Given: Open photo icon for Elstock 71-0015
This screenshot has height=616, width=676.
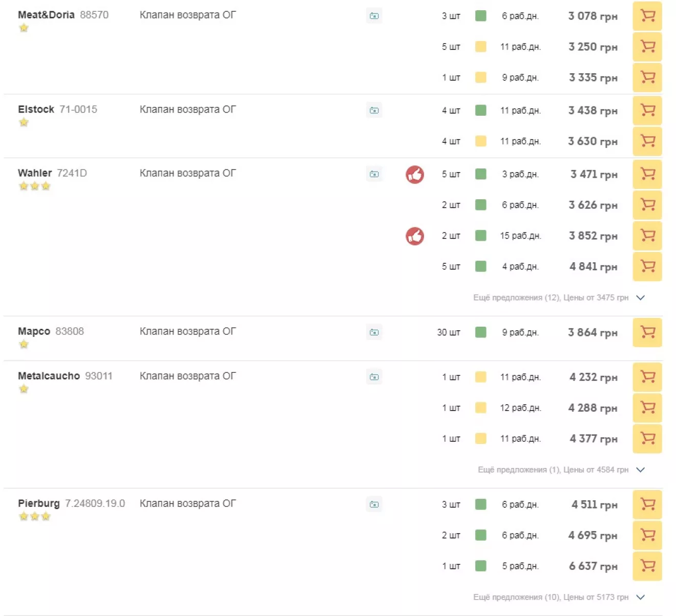Looking at the screenshot, I should (374, 111).
